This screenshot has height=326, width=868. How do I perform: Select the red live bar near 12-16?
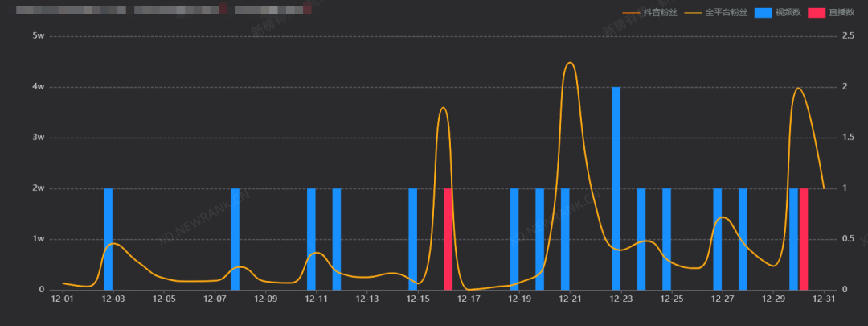click(x=448, y=239)
